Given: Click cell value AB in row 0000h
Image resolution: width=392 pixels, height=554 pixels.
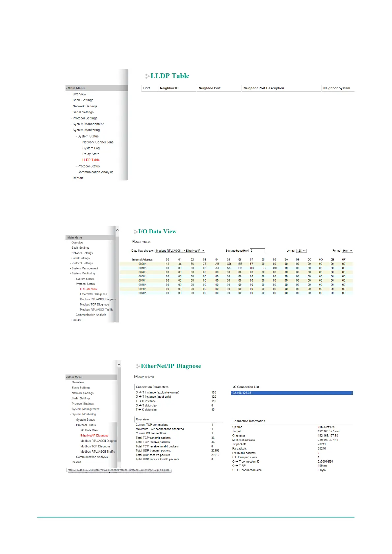Looking at the screenshot, I should (x=217, y=264).
